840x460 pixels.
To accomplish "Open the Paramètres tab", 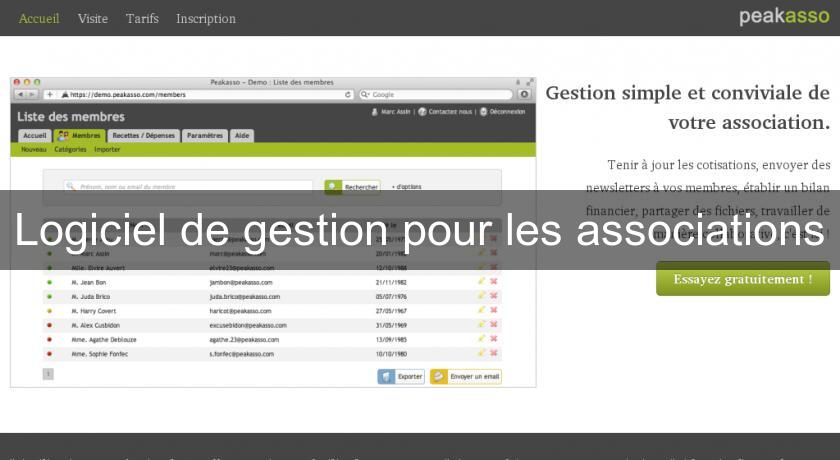I will click(x=205, y=135).
